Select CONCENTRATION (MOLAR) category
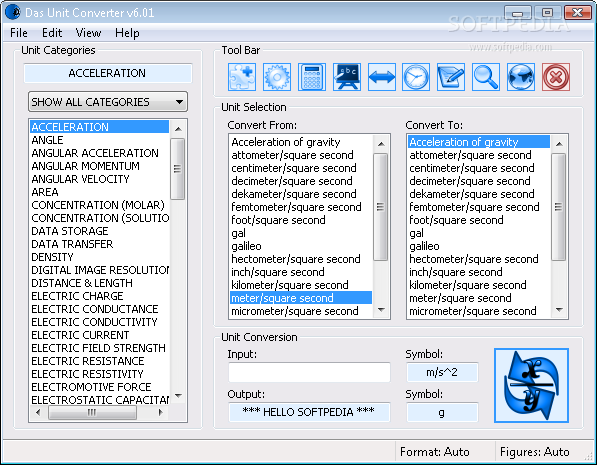597x465 pixels. [x=98, y=205]
